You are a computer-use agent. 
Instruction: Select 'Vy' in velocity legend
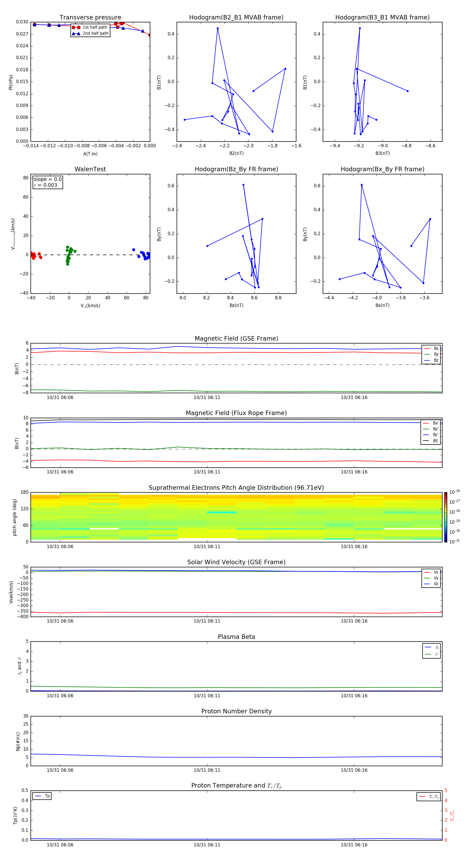pyautogui.click(x=431, y=578)
